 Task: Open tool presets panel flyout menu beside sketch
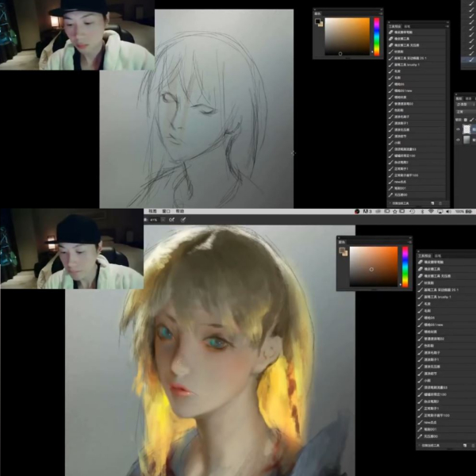coord(447,26)
